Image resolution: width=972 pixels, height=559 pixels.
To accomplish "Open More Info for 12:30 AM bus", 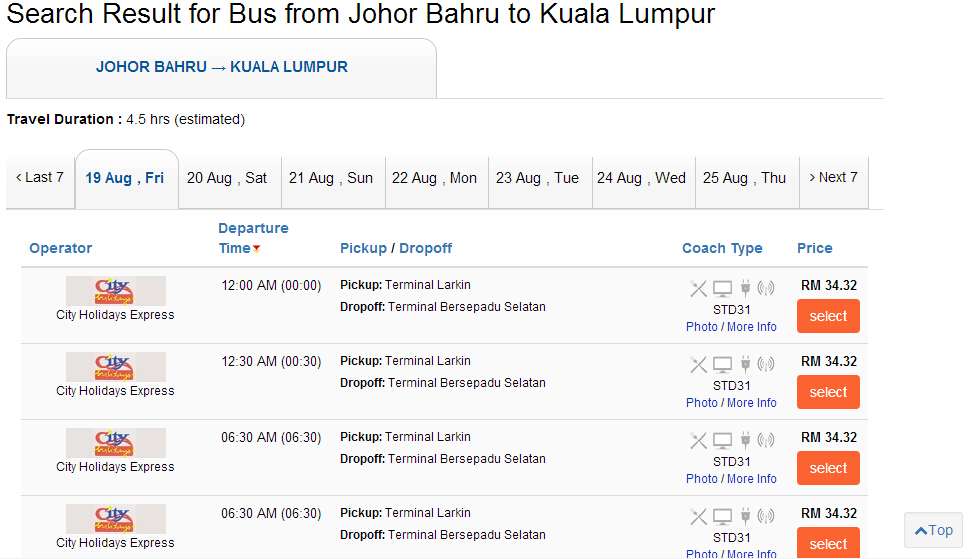I will pyautogui.click(x=751, y=403).
